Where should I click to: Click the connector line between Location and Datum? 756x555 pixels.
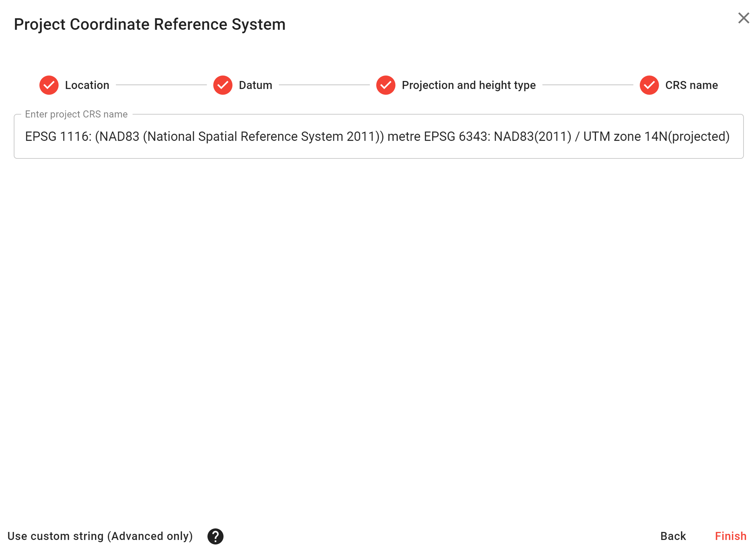coord(161,85)
